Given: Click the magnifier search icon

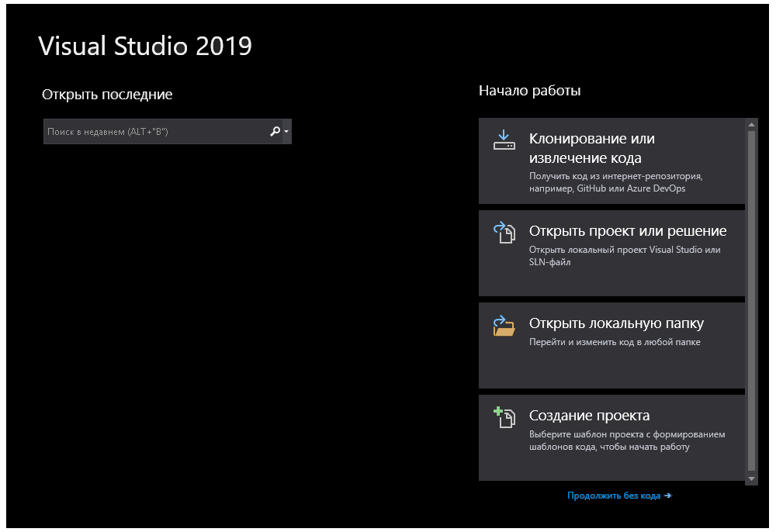Looking at the screenshot, I should coord(275,131).
